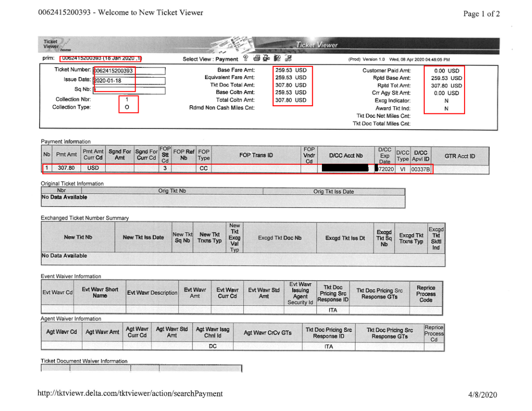Image resolution: width=532 pixels, height=411 pixels.
Task: Click the Ticket Number input field
Action: 129,71
